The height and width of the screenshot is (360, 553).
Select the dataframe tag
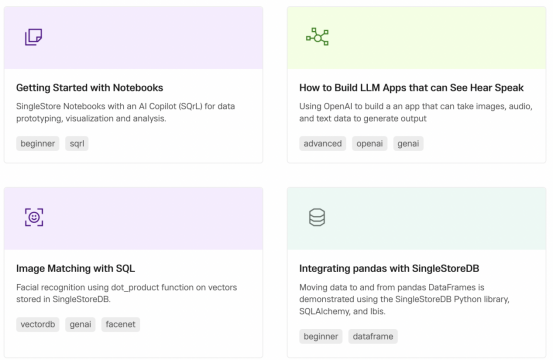pos(373,336)
